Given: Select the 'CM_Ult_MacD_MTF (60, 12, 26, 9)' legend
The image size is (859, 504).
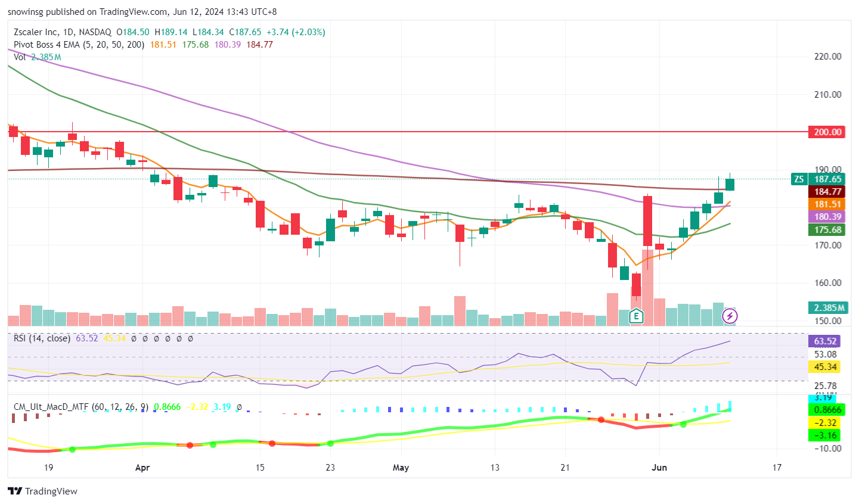Looking at the screenshot, I should pos(81,407).
